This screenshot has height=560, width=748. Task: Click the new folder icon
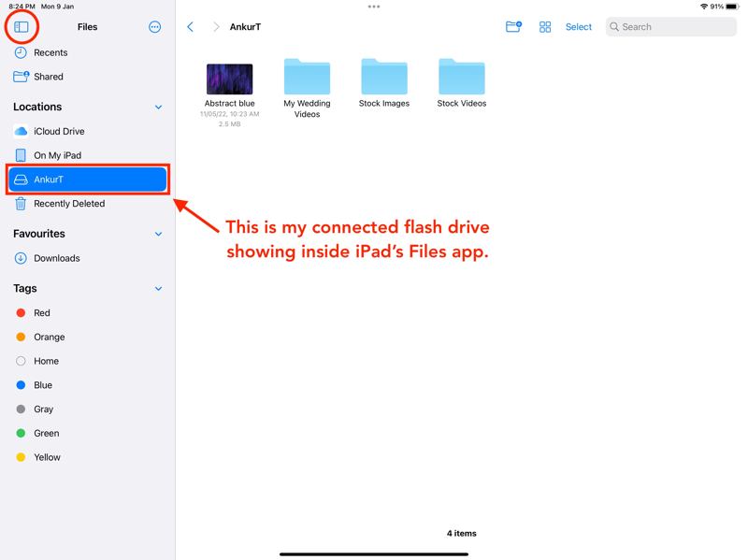(513, 27)
